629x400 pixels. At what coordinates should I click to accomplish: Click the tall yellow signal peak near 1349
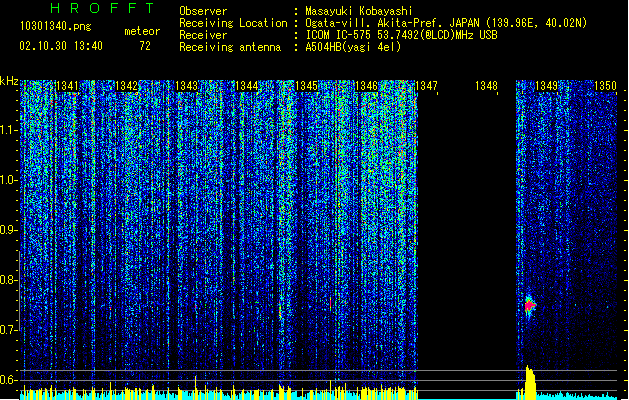pos(530,383)
